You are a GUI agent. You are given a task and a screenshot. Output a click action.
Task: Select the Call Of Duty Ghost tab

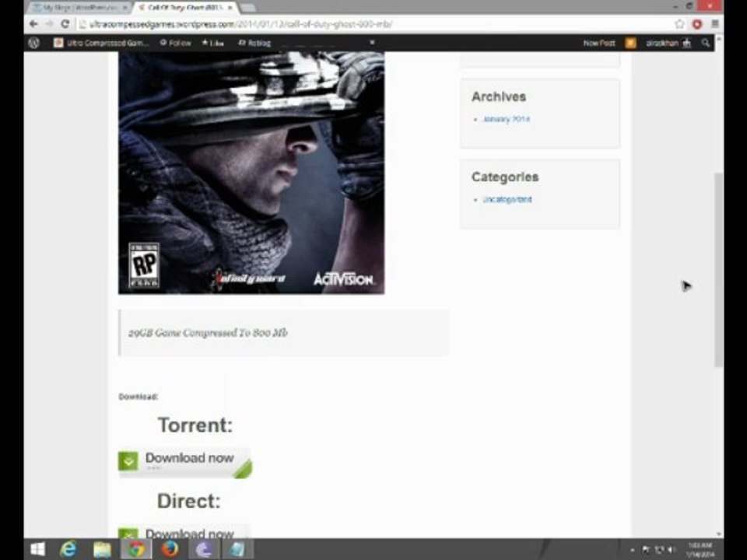tap(184, 8)
